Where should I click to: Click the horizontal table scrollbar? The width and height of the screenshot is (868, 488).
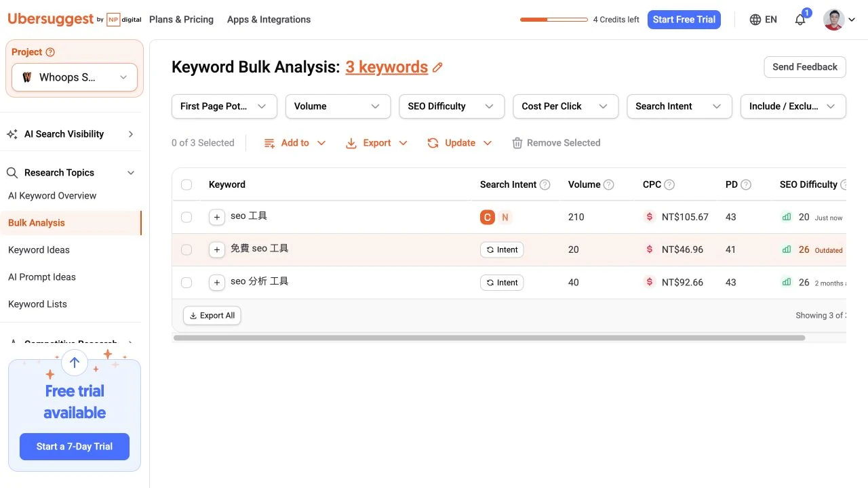click(490, 338)
